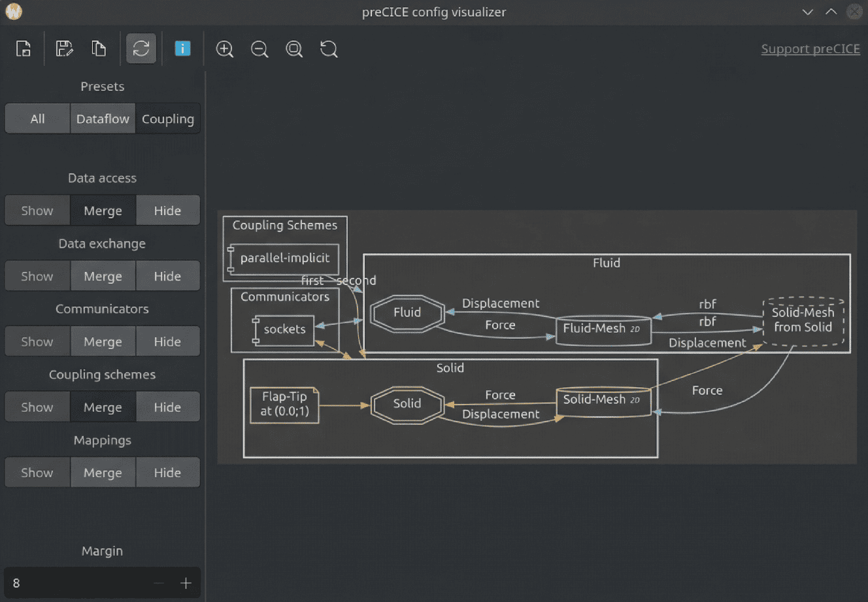The width and height of the screenshot is (868, 602).
Task: Refresh the config visualization
Action: point(141,48)
